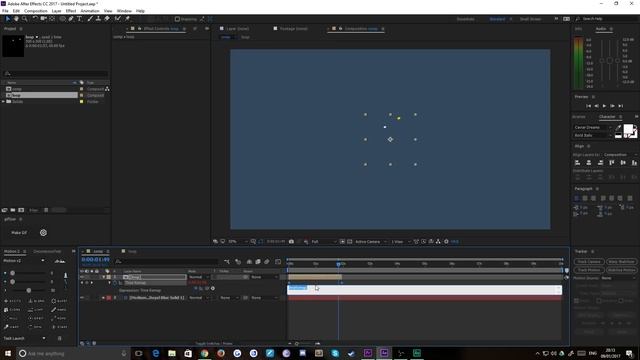Play the preview
Image resolution: width=640 pixels, height=360 pixels.
pyautogui.click(x=604, y=106)
